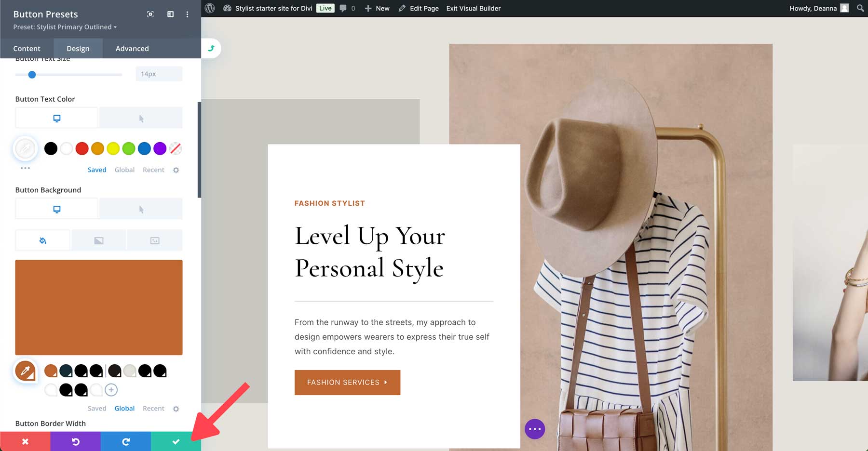Image resolution: width=868 pixels, height=451 pixels.
Task: Undo the last change in the builder
Action: click(x=75, y=441)
